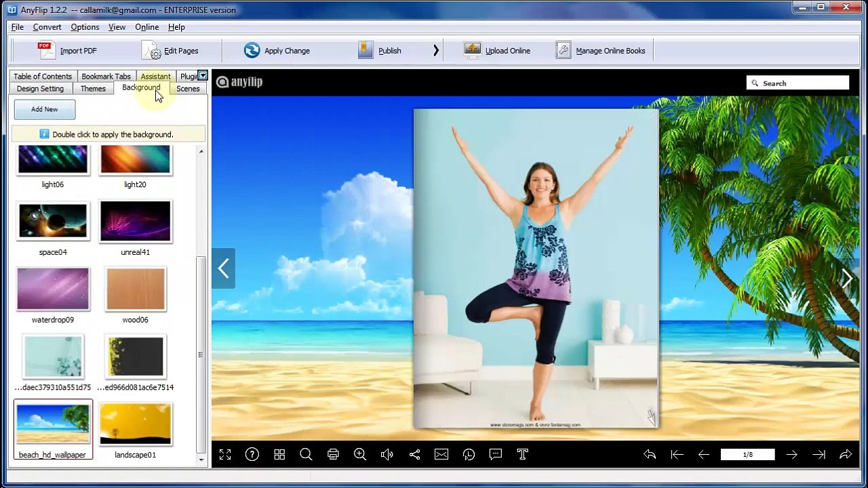Click the magnifier search icon in bottom toolbar
The image size is (868, 488).
click(x=306, y=455)
